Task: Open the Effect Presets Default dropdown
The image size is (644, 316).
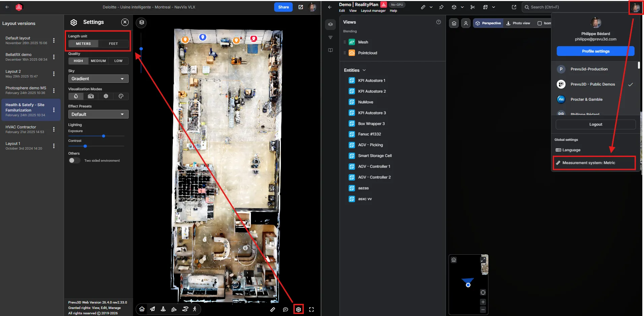Action: tap(98, 114)
